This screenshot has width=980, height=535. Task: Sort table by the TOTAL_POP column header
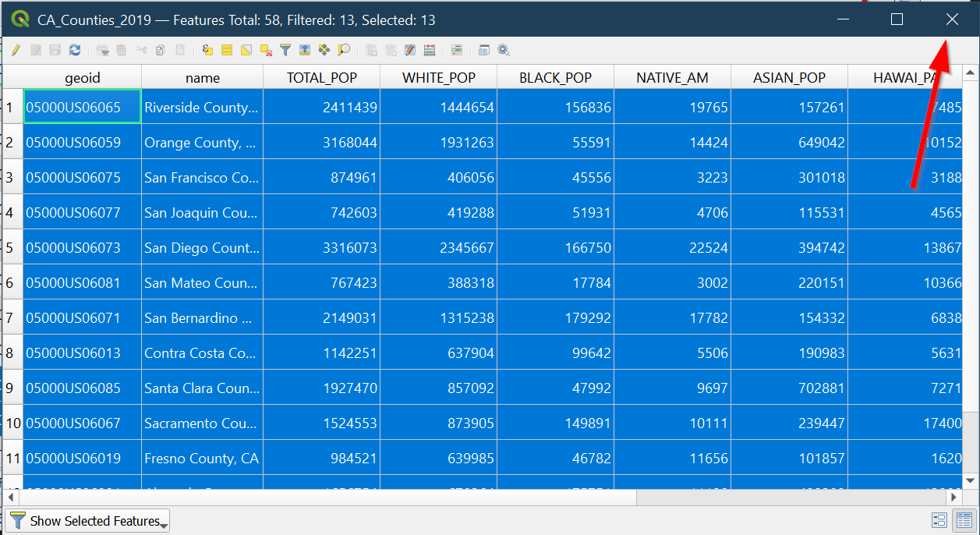click(x=321, y=78)
